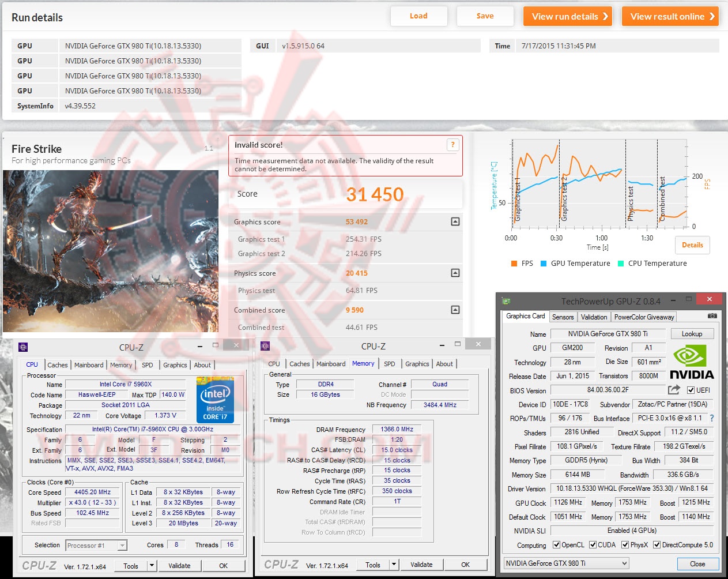Image resolution: width=728 pixels, height=579 pixels.
Task: Click the DRAM Frequency value field
Action: 397,430
